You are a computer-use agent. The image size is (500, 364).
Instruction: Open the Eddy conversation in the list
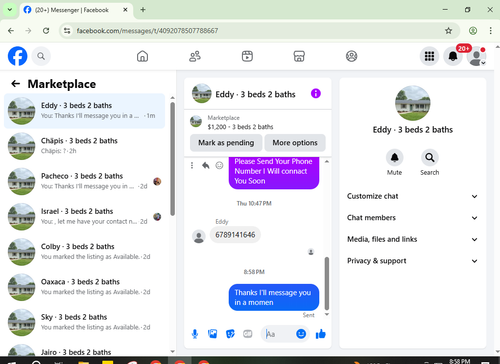click(x=84, y=111)
